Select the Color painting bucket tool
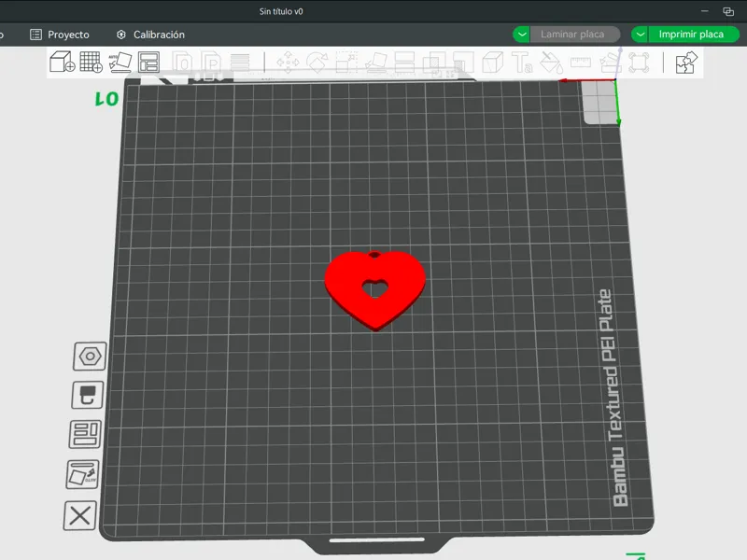 pyautogui.click(x=551, y=63)
